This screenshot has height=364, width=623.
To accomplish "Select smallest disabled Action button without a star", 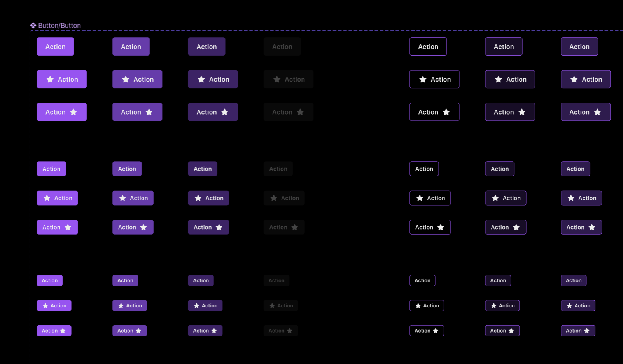I will 276,280.
